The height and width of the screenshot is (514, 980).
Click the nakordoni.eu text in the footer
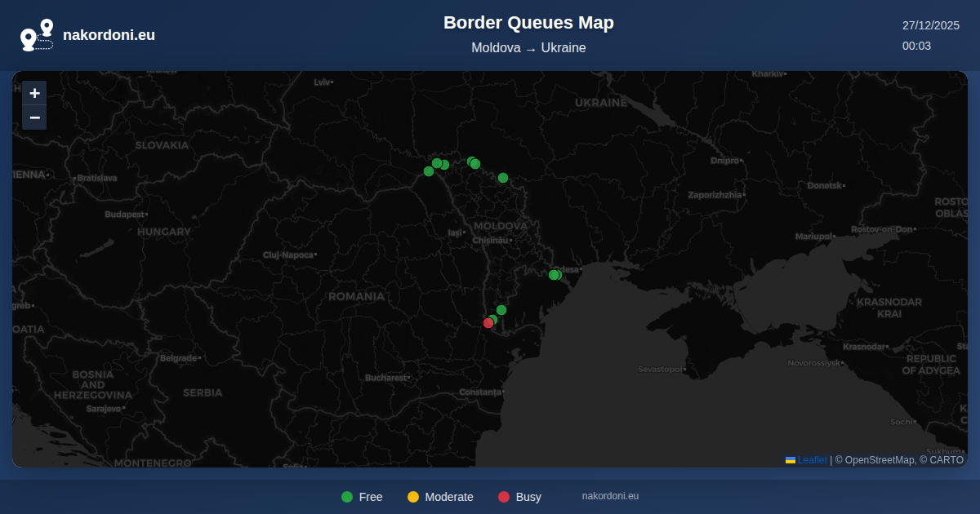tap(610, 496)
